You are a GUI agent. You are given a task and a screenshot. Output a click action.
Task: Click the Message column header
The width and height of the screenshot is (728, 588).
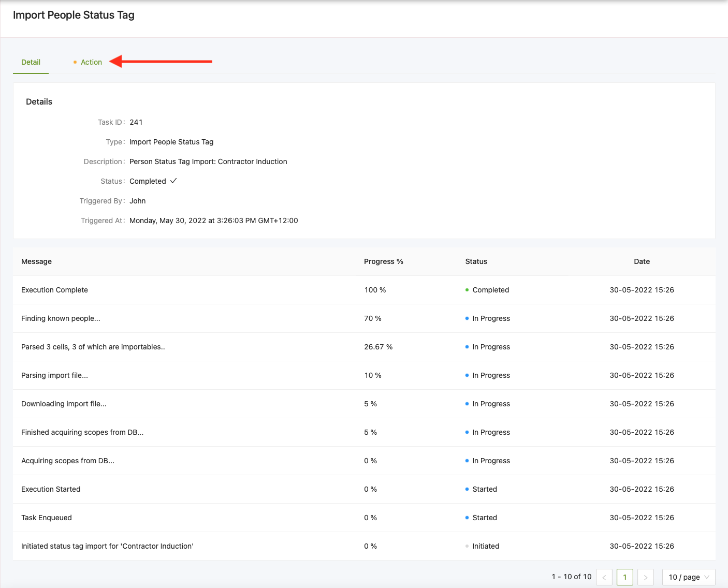coord(36,261)
